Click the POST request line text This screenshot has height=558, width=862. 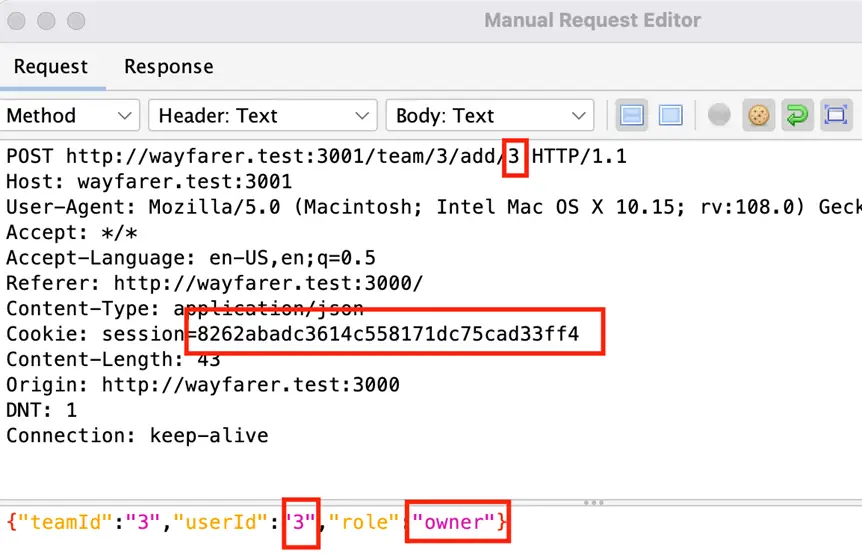(316, 157)
